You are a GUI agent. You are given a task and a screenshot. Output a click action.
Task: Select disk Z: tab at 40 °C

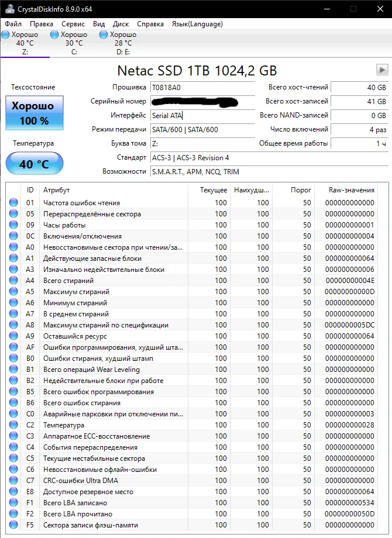[25, 43]
